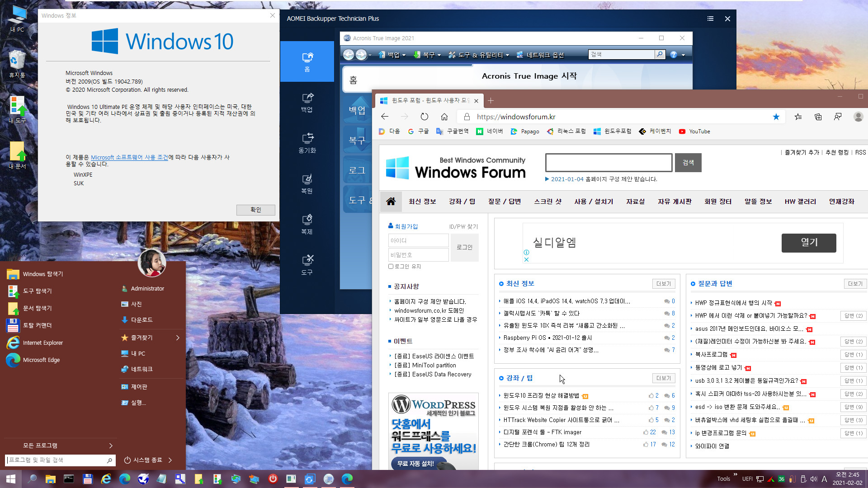Click the taskbar search magnifier
Viewport: 868px width, 488px height.
[x=32, y=479]
